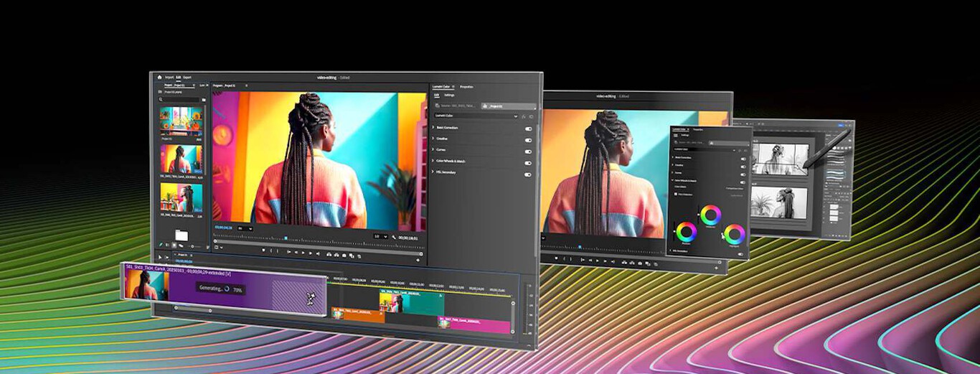The height and width of the screenshot is (374, 980).
Task: Select the orange clip on the timeline
Action: [358, 314]
